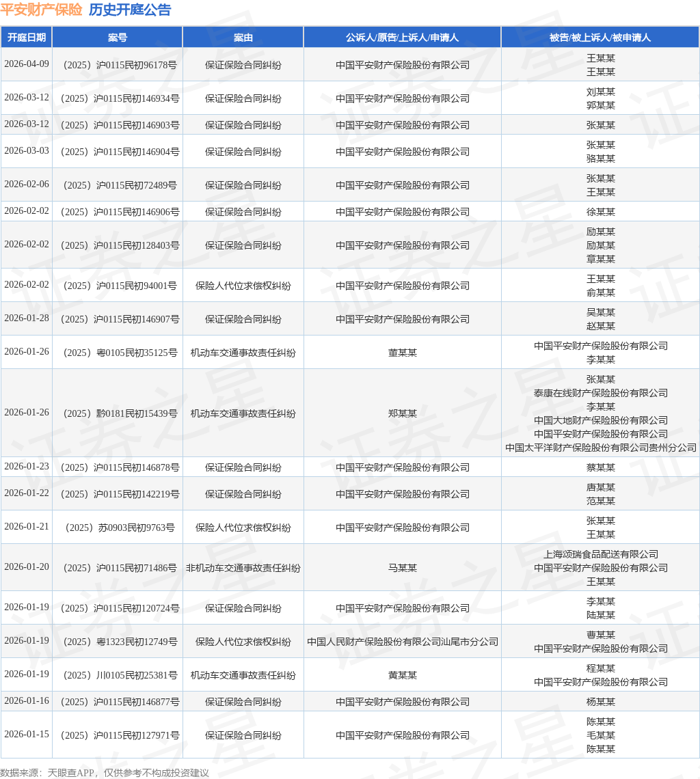Click case number 沪0115民初146934号
The width and height of the screenshot is (700, 779).
point(120,98)
